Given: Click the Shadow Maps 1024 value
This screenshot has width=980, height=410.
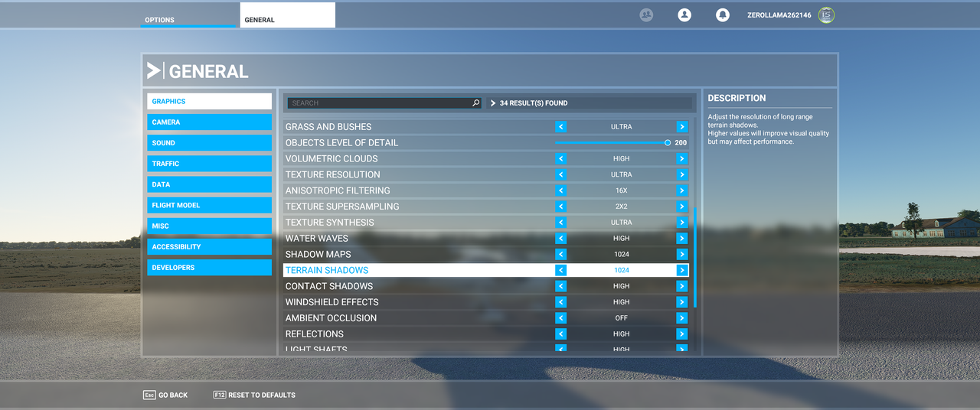Looking at the screenshot, I should (x=621, y=254).
